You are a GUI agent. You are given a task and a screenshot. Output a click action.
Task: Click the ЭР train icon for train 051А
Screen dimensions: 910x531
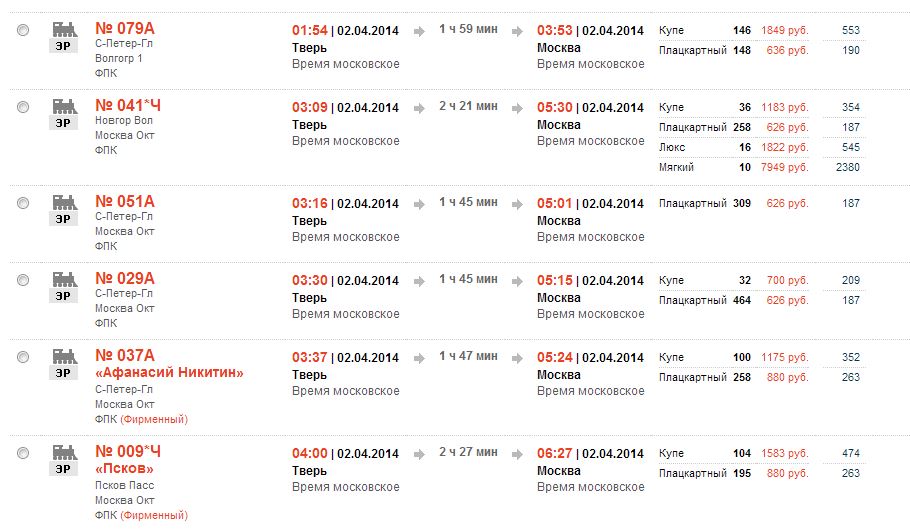[x=64, y=209]
